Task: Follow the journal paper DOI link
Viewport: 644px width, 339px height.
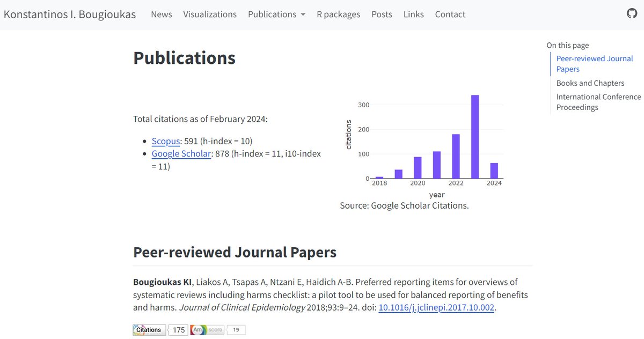Action: 436,307
